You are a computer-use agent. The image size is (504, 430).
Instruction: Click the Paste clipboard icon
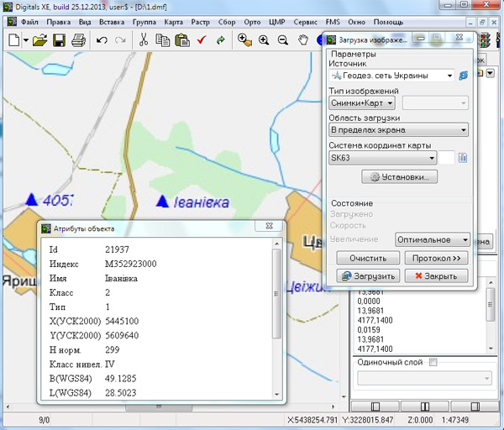click(181, 39)
